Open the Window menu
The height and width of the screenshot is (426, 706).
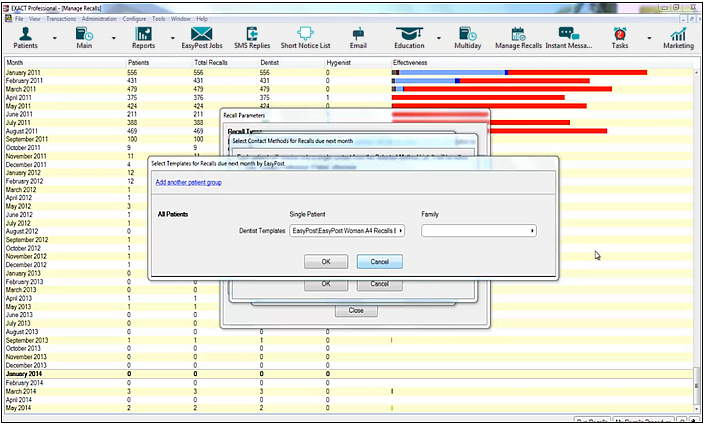(181, 19)
